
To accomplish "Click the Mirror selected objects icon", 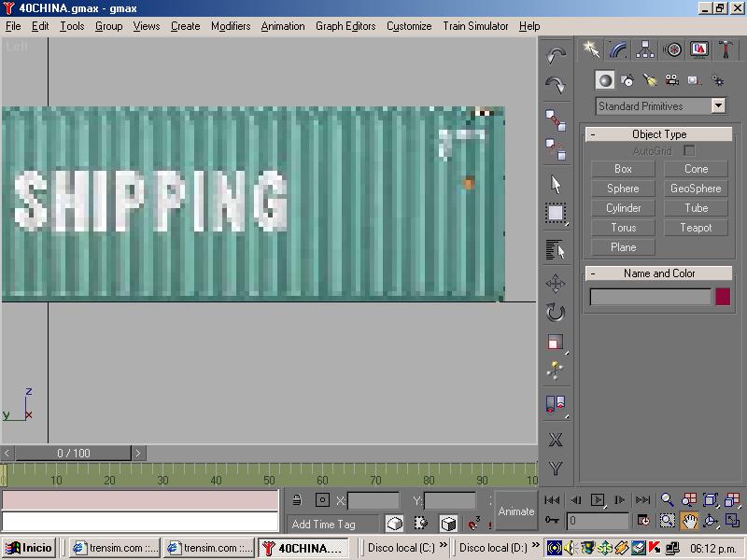I will click(x=556, y=404).
